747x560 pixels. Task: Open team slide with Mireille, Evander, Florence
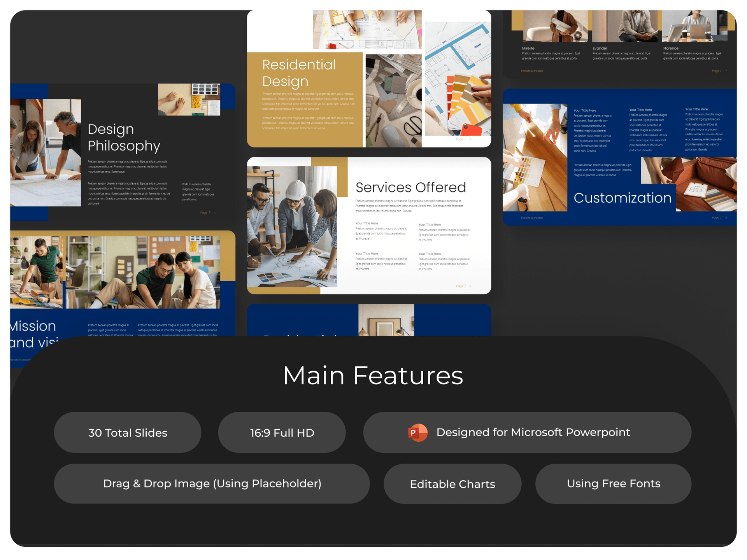(619, 44)
